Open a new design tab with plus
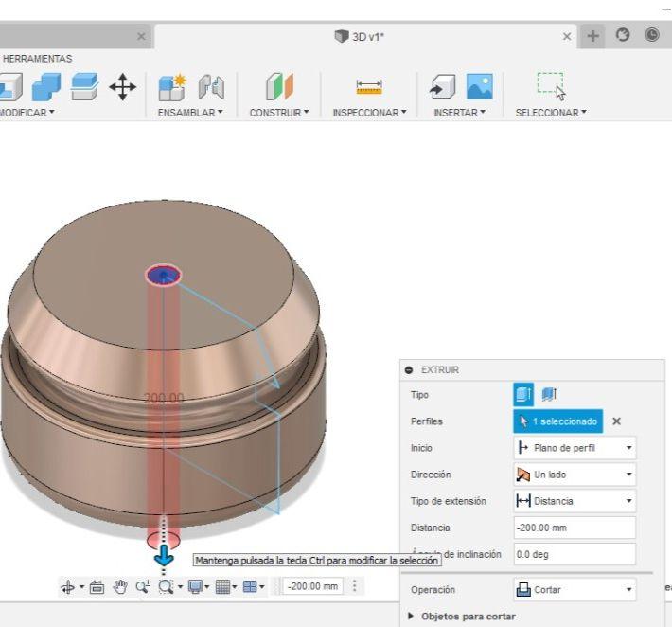The height and width of the screenshot is (627, 672). [x=592, y=36]
